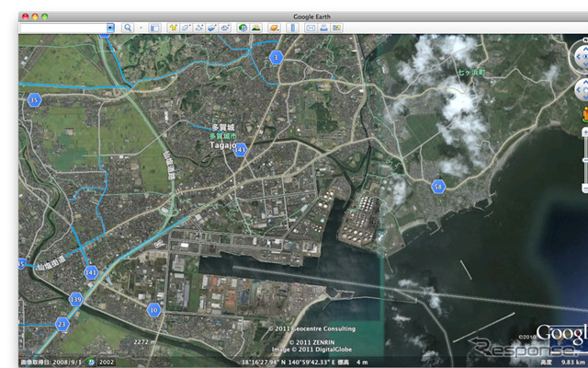Viewport: 588px width, 368px height.
Task: View in Google Maps icon
Action: (337, 28)
